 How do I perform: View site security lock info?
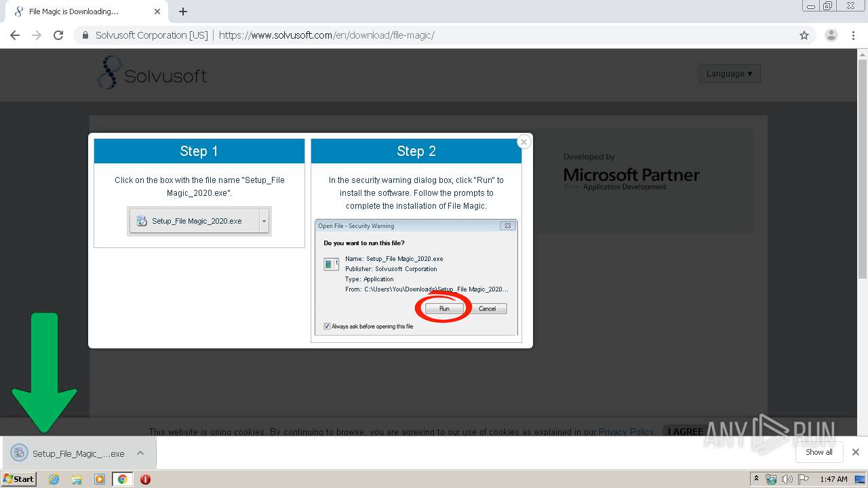tap(85, 35)
